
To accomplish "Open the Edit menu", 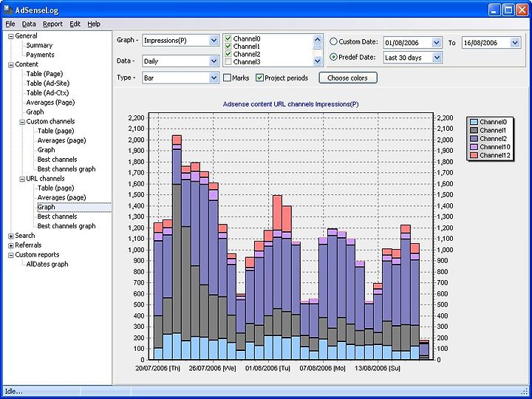I will click(75, 24).
